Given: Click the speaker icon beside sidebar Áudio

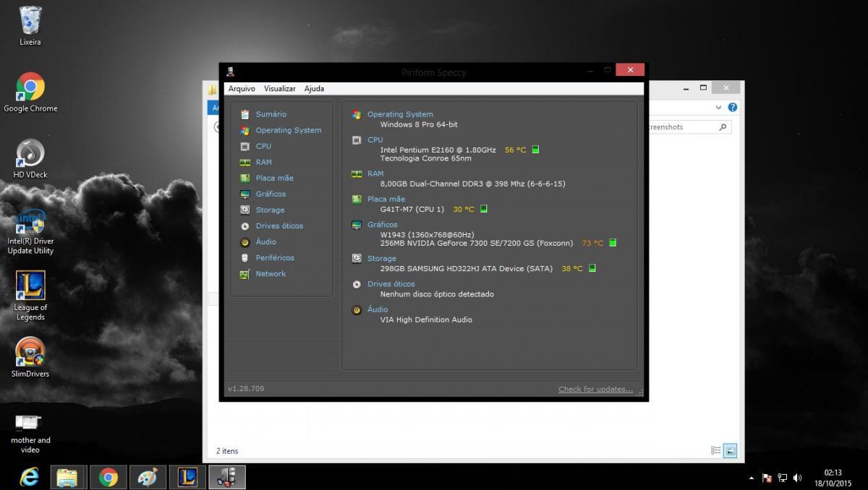Looking at the screenshot, I should click(x=244, y=241).
